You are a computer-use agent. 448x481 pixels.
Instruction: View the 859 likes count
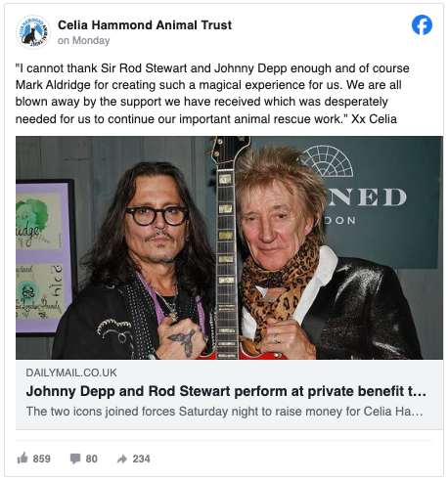pyautogui.click(x=41, y=459)
